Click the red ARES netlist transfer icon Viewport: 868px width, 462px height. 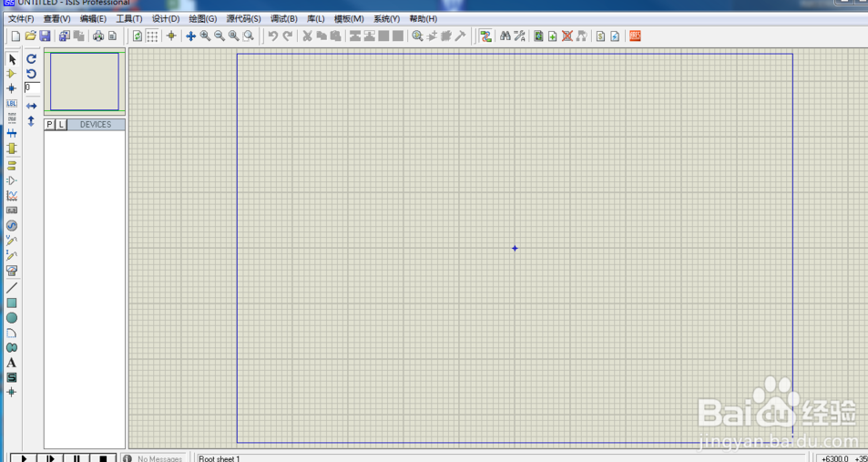[x=635, y=36]
